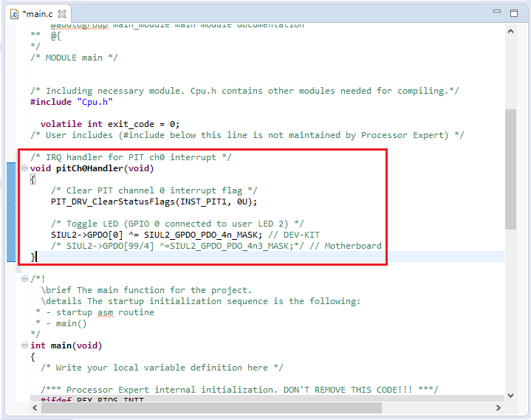This screenshot has height=420, width=531.
Task: Click the 'void pitCh0Handler(void)' declaration
Action: point(92,168)
